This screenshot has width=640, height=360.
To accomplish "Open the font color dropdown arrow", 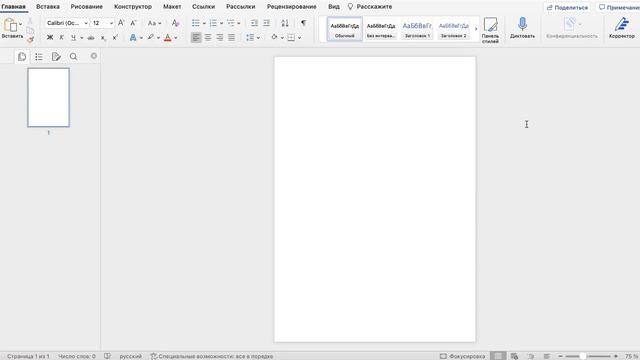I will click(176, 38).
